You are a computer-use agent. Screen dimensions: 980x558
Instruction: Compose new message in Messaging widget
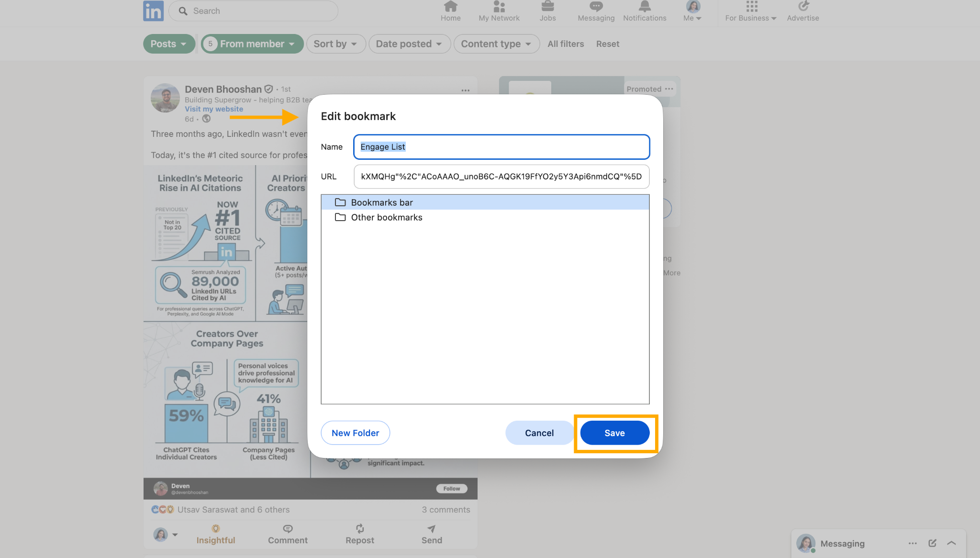pyautogui.click(x=932, y=543)
